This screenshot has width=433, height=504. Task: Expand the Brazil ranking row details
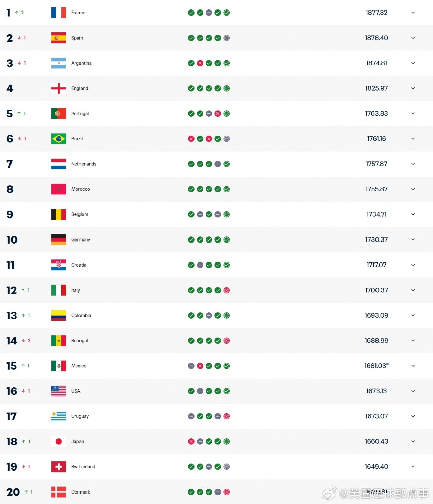pos(413,139)
